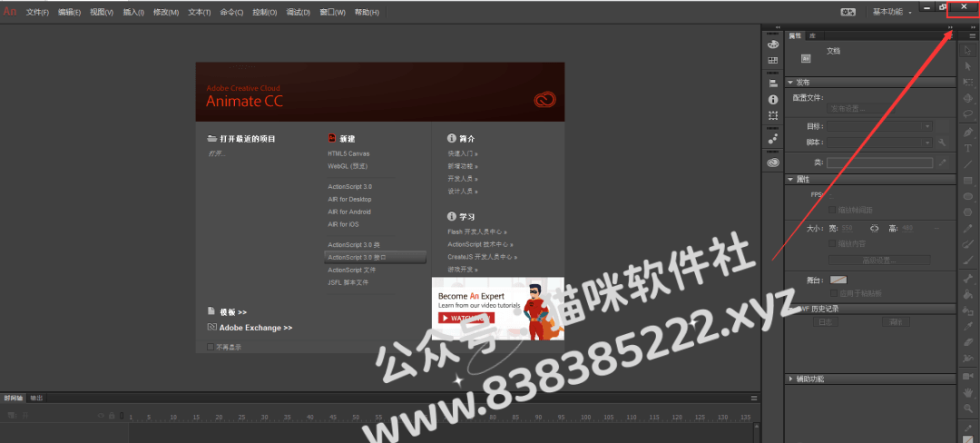Select the Pencil tool
980x443 pixels.
coord(968,229)
